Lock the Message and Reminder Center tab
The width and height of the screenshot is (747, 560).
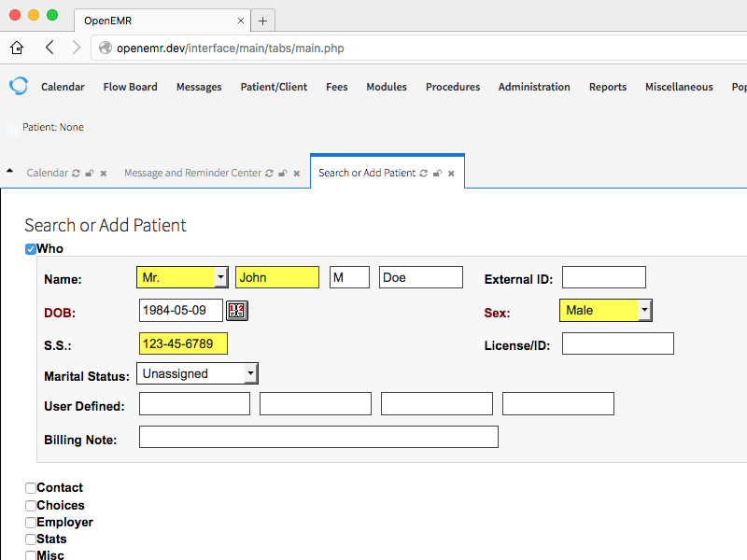pos(283,174)
